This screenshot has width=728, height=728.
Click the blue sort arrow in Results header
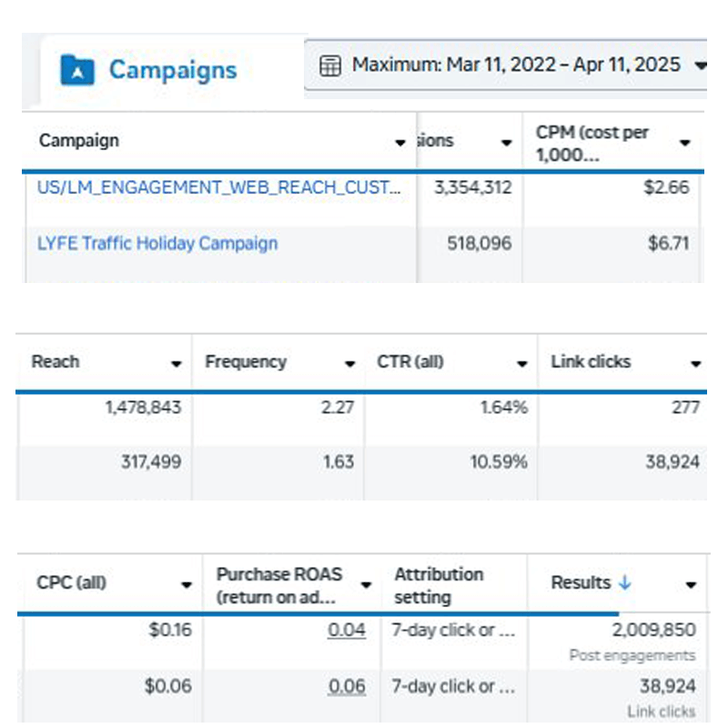625,582
